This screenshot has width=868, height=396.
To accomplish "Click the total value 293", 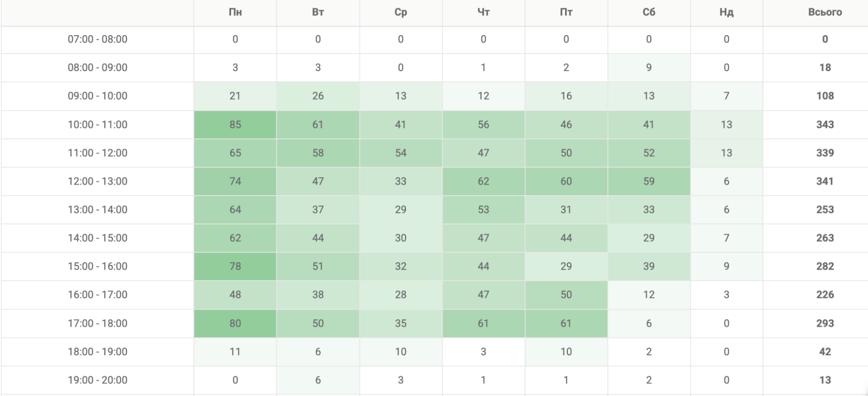I will (825, 323).
